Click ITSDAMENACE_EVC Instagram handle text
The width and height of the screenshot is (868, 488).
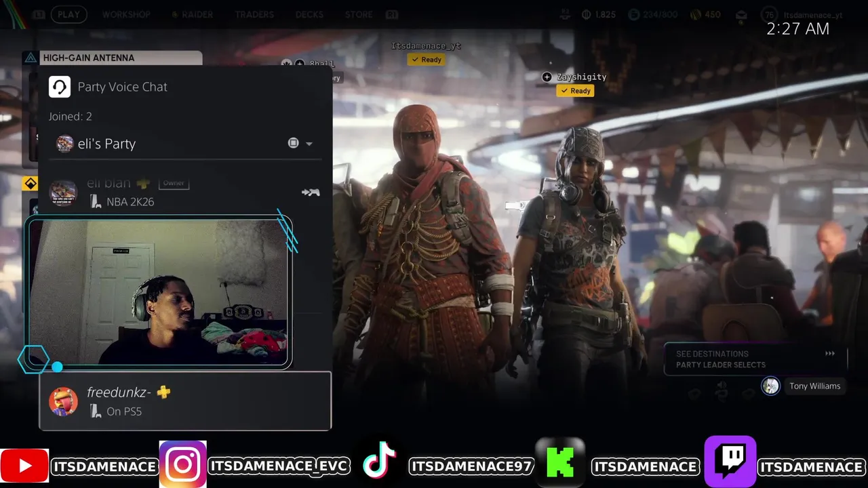tap(279, 466)
